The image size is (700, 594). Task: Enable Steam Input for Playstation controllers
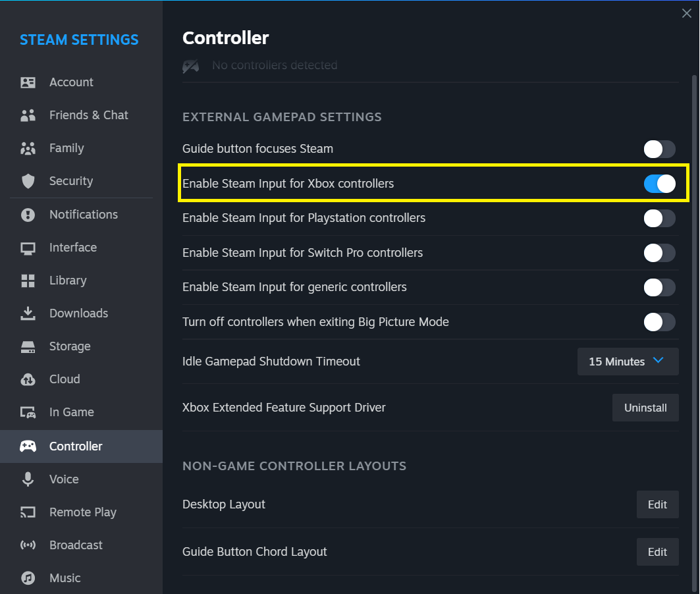[659, 218]
